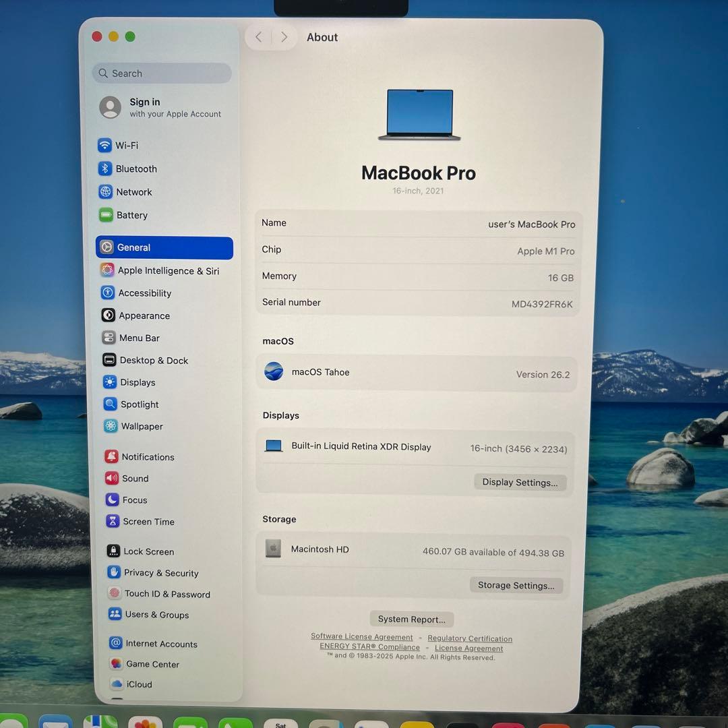Go forward with the right chevron
This screenshot has height=728, width=728.
click(284, 36)
